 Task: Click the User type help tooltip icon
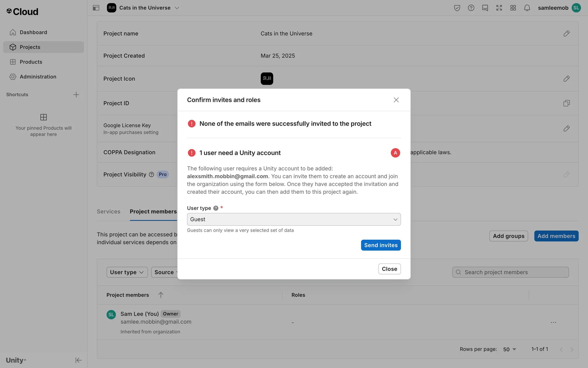[x=216, y=208]
